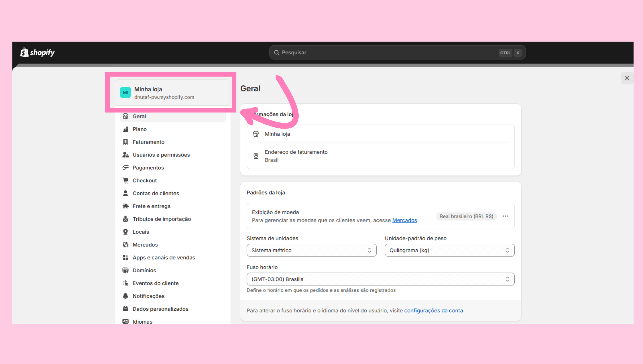Screen dimensions: 643x364
Task: Click the MI store avatar
Action: tap(126, 92)
